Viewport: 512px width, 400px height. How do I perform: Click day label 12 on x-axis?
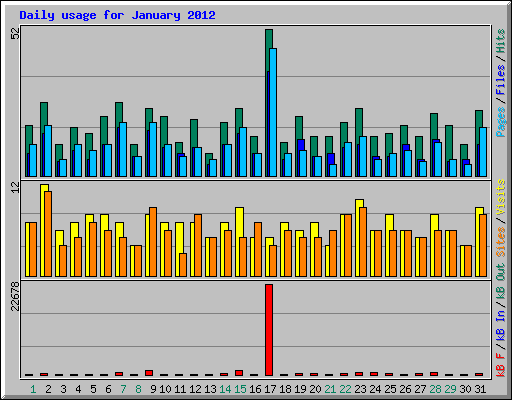point(195,389)
